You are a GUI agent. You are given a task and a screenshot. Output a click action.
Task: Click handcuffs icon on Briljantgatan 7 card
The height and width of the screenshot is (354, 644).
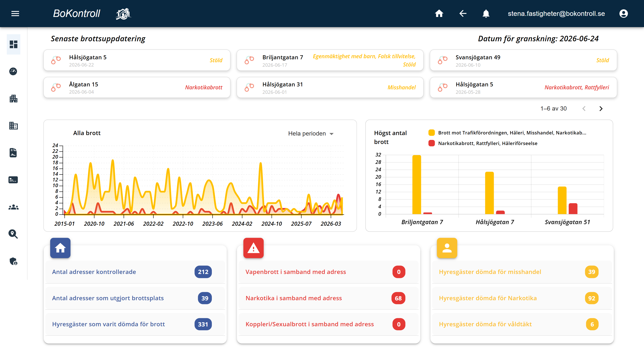point(249,60)
